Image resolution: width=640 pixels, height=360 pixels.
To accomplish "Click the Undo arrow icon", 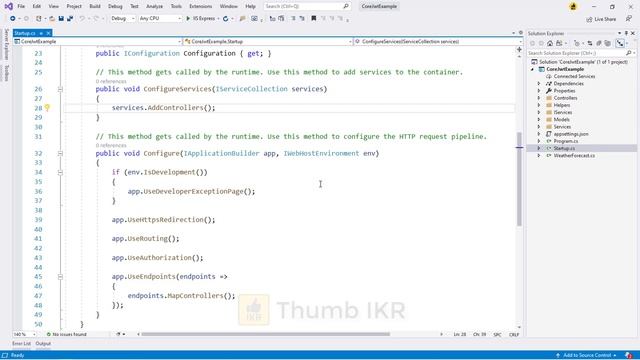I will click(x=82, y=18).
